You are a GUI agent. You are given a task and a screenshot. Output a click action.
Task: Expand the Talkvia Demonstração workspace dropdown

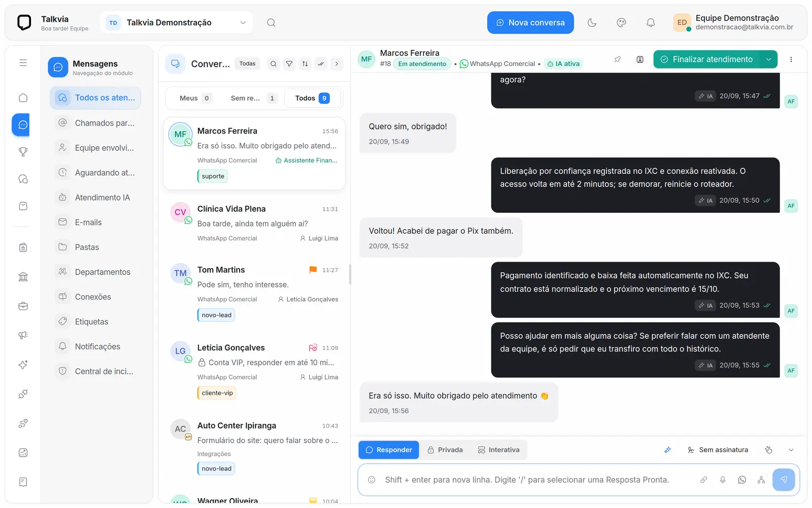[176, 22]
